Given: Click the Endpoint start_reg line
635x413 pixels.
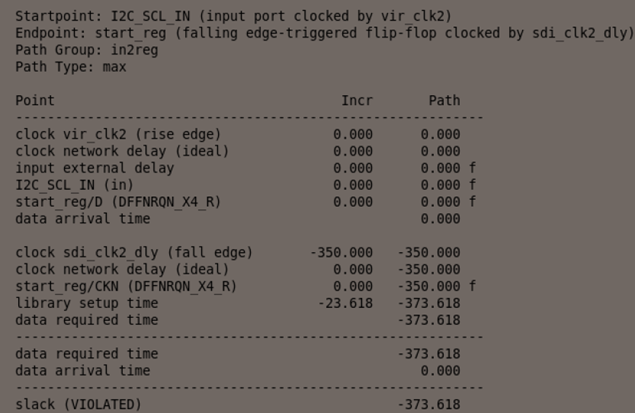Looking at the screenshot, I should click(325, 32).
